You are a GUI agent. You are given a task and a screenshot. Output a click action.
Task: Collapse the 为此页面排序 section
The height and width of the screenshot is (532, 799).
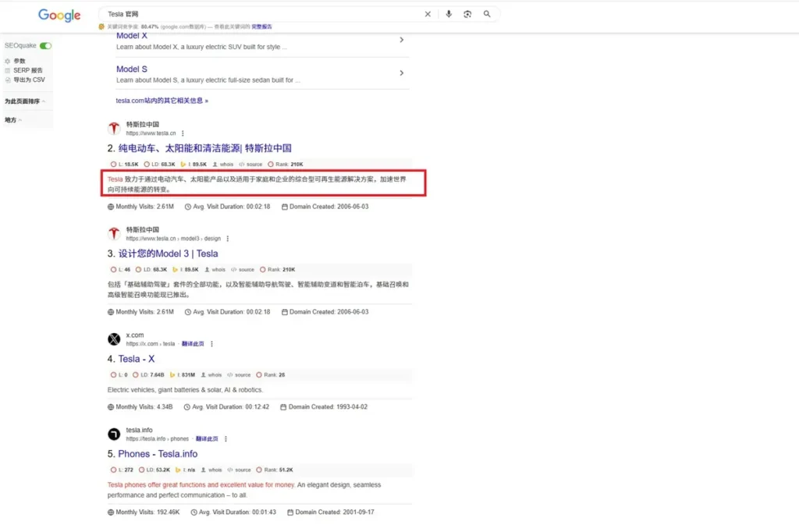pos(25,101)
